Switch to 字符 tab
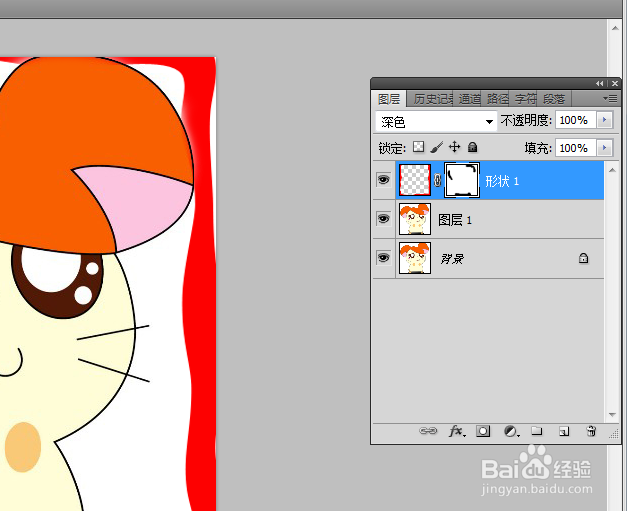Screen dimensions: 627x511 pyautogui.click(x=525, y=99)
